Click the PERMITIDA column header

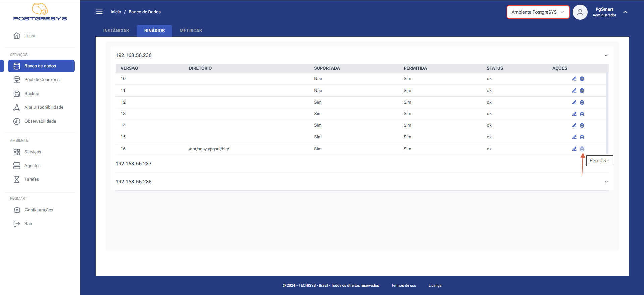(x=415, y=68)
